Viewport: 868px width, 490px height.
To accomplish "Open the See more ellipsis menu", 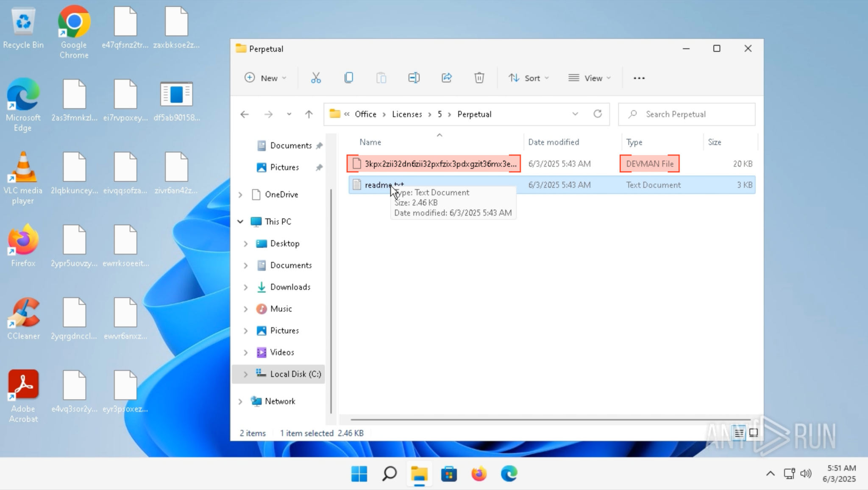I will coord(639,78).
